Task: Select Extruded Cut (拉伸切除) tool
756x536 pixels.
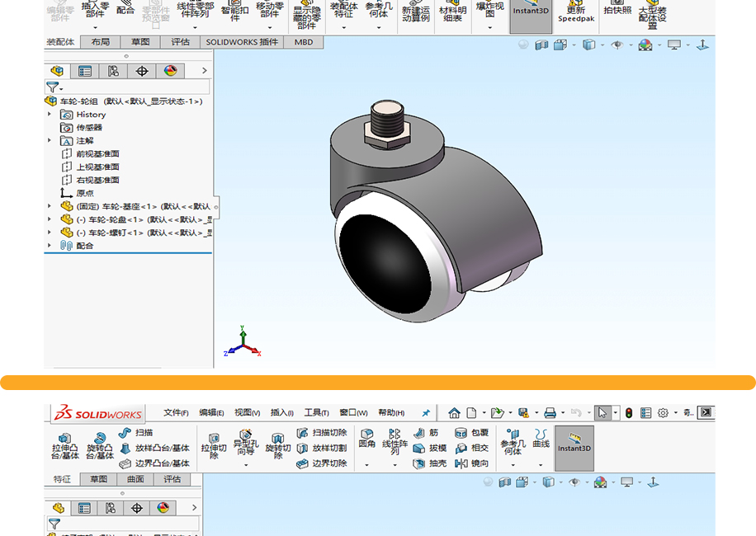Action: click(x=214, y=446)
